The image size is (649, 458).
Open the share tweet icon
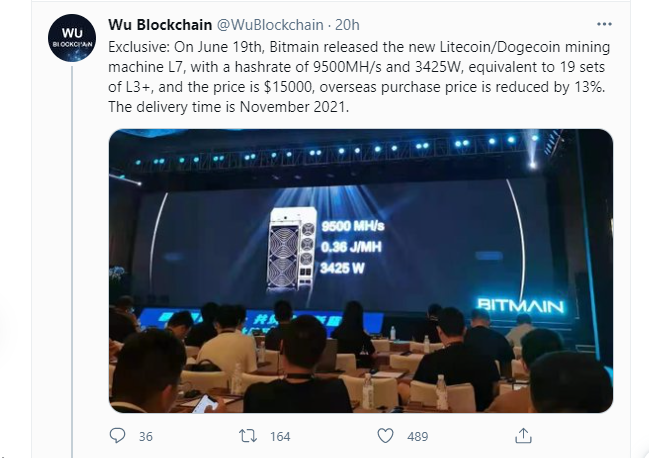(523, 436)
